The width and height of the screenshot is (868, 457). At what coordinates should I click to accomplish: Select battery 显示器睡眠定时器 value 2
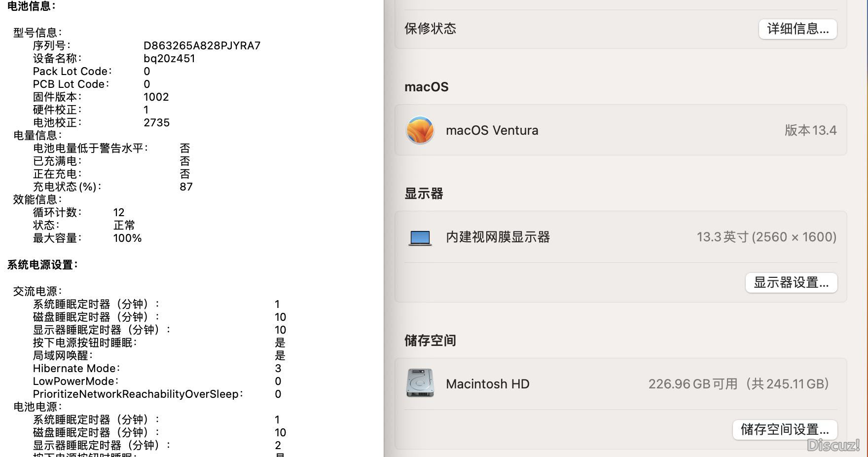278,445
